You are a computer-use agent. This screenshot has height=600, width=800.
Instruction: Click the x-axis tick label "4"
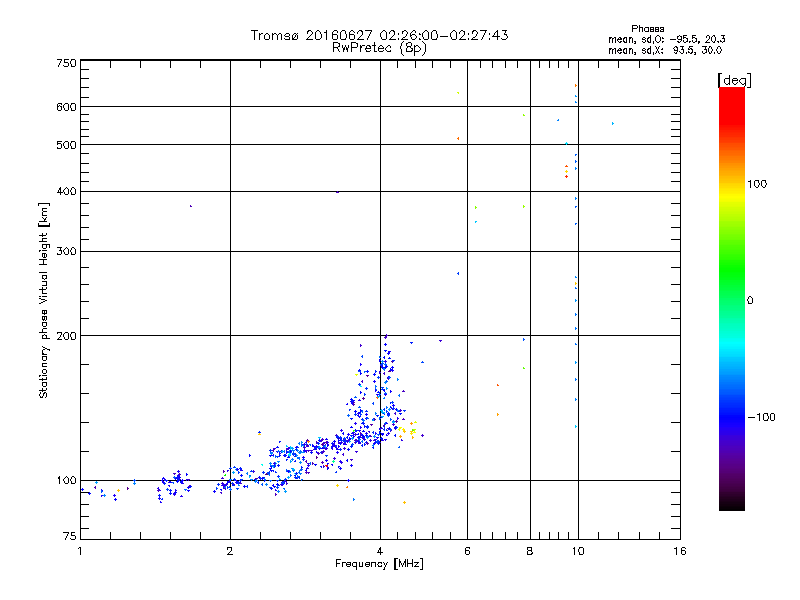point(380,551)
